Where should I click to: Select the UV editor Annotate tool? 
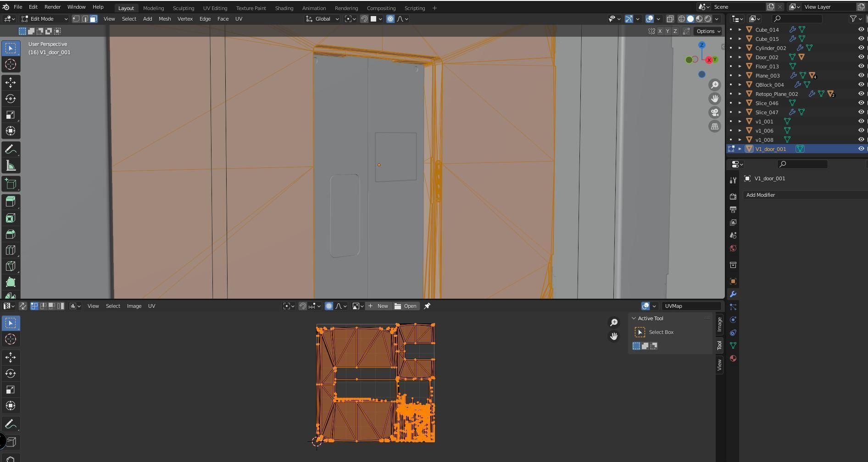coord(11,425)
